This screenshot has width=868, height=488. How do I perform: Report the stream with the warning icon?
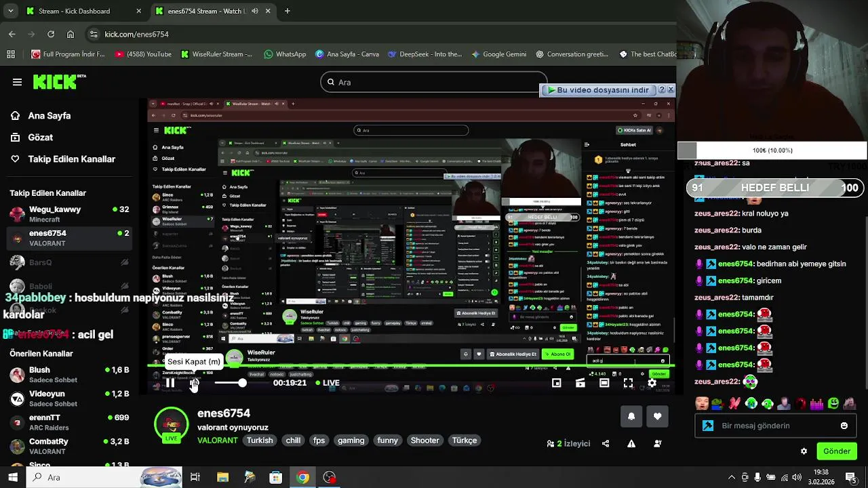pos(631,444)
